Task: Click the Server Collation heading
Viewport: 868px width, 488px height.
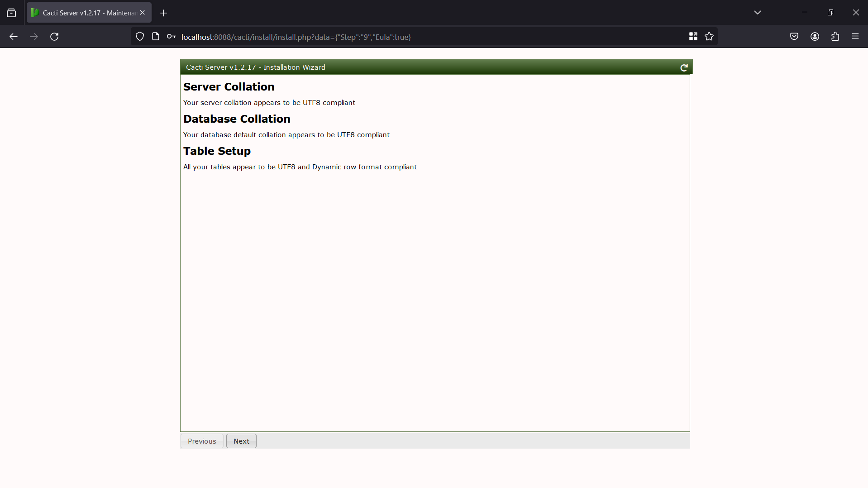Action: (x=229, y=87)
